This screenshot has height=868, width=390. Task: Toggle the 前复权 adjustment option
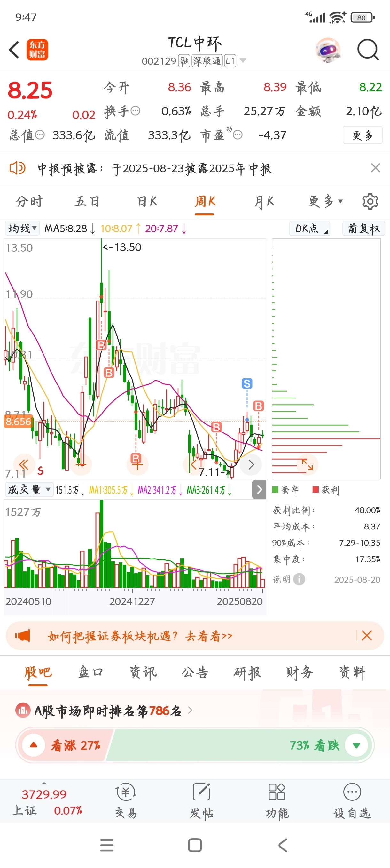click(363, 229)
